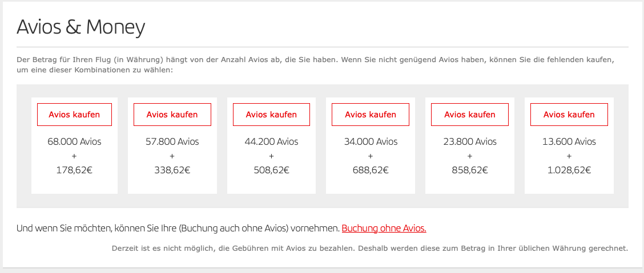Select the 13.600 Avios amount label

click(x=569, y=141)
